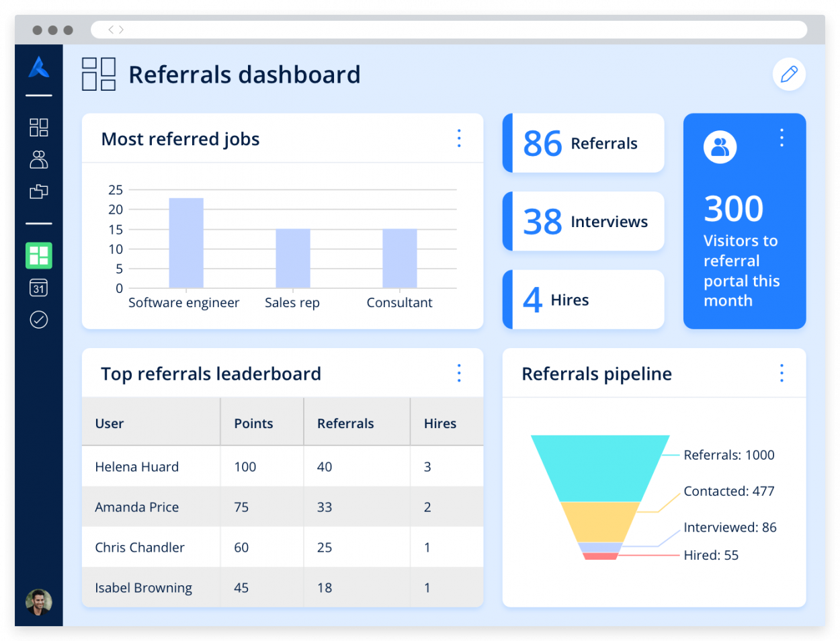The width and height of the screenshot is (840, 641).
Task: Open the Referrals pipeline options menu
Action: 782,373
